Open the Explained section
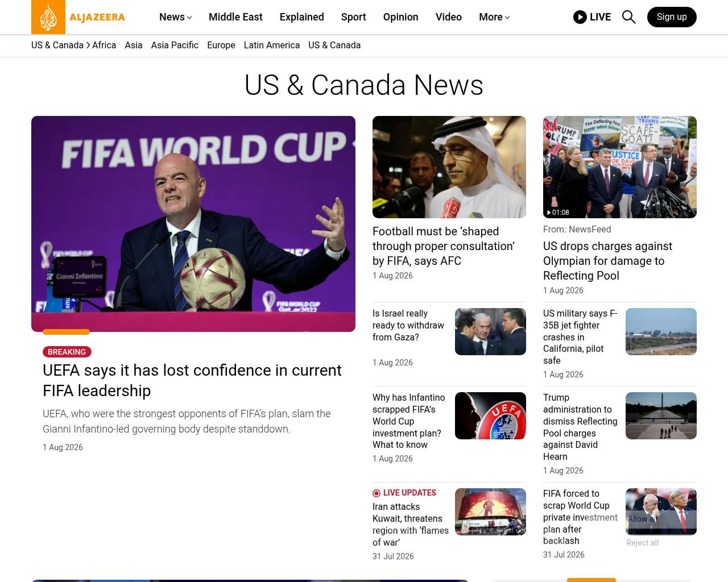This screenshot has width=728, height=582. click(x=302, y=17)
